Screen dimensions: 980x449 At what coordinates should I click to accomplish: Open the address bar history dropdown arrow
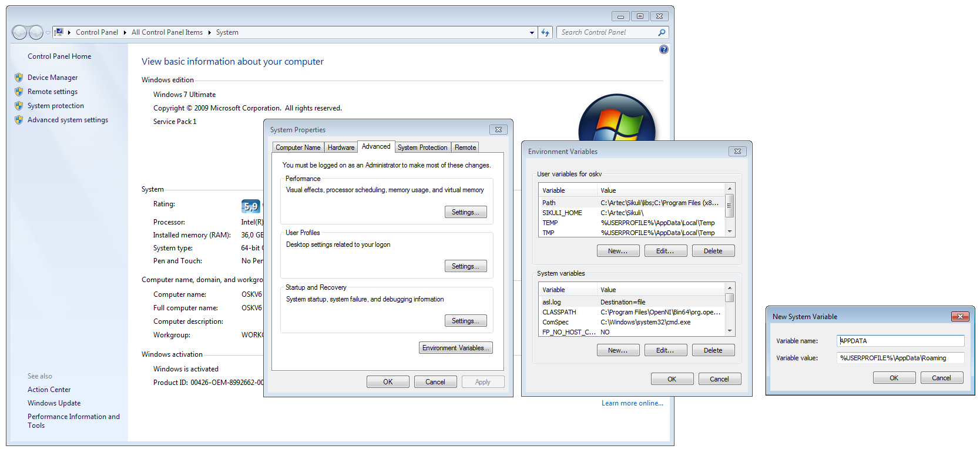point(532,33)
